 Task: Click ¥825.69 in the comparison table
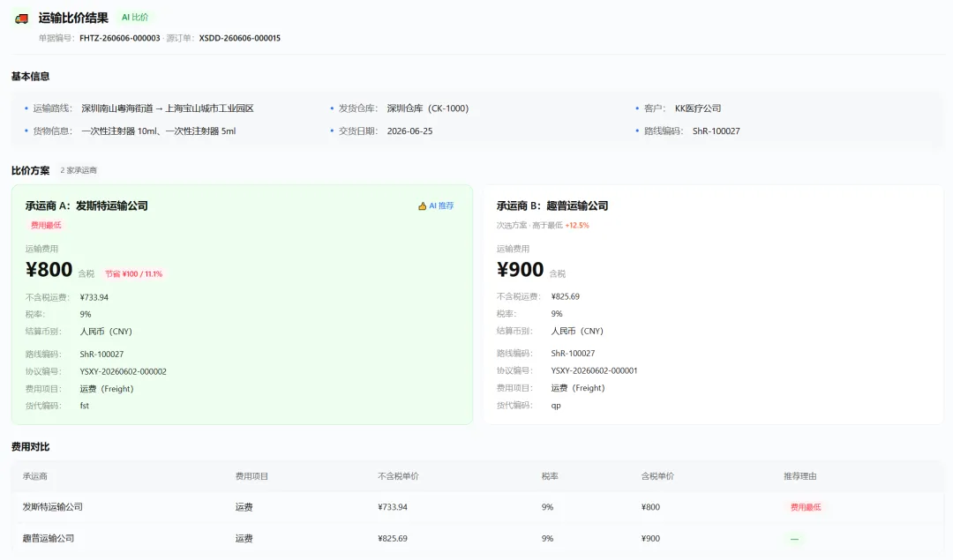coord(393,538)
